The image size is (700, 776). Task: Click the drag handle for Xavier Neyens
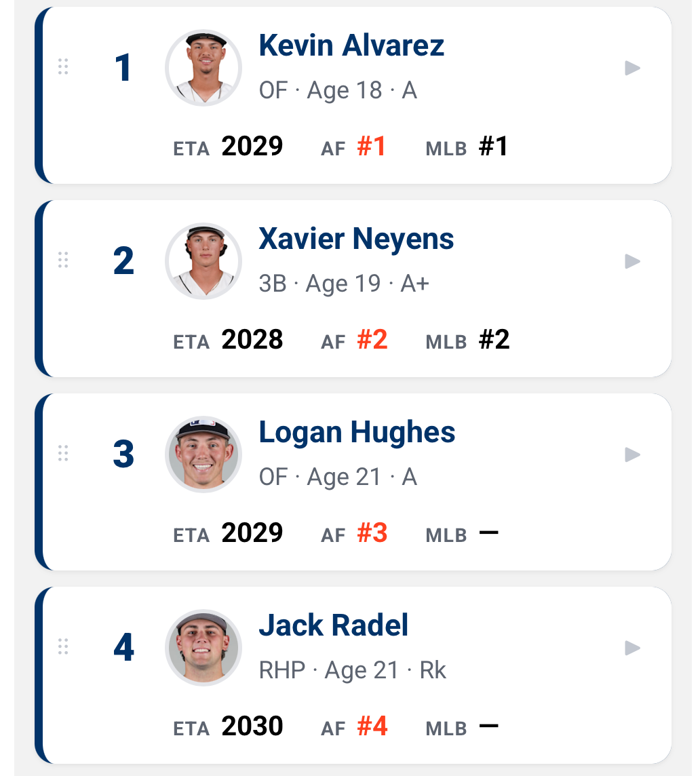point(63,260)
